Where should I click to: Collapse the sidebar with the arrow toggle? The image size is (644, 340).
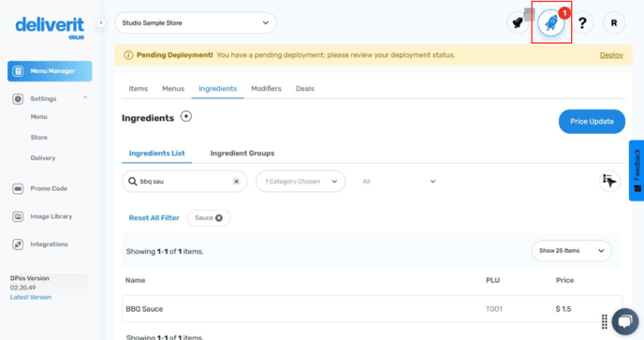tap(101, 22)
